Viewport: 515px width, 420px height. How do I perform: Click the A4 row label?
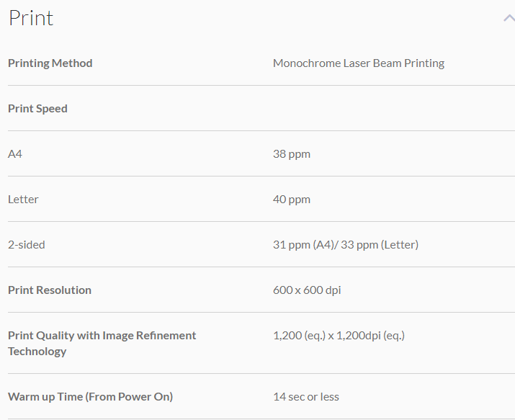(x=15, y=154)
